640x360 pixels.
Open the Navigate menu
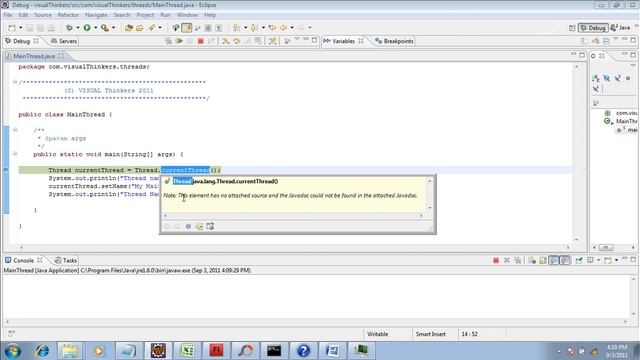(96, 15)
